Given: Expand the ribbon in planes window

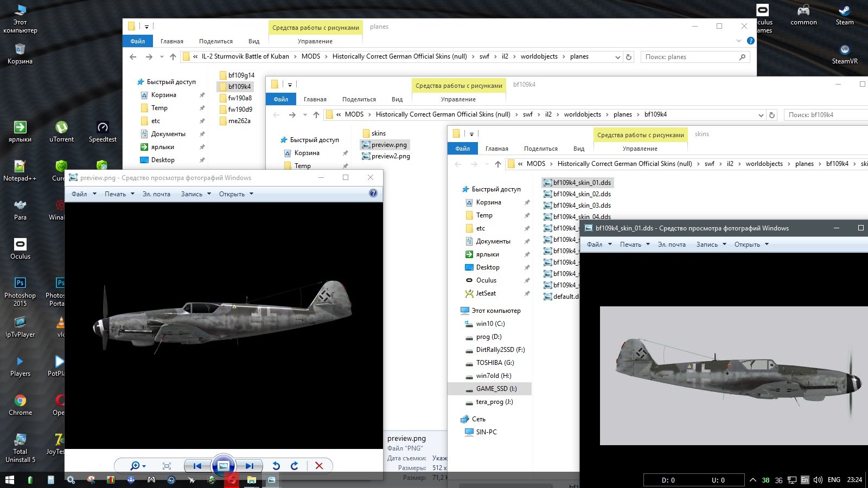Looking at the screenshot, I should tap(738, 41).
